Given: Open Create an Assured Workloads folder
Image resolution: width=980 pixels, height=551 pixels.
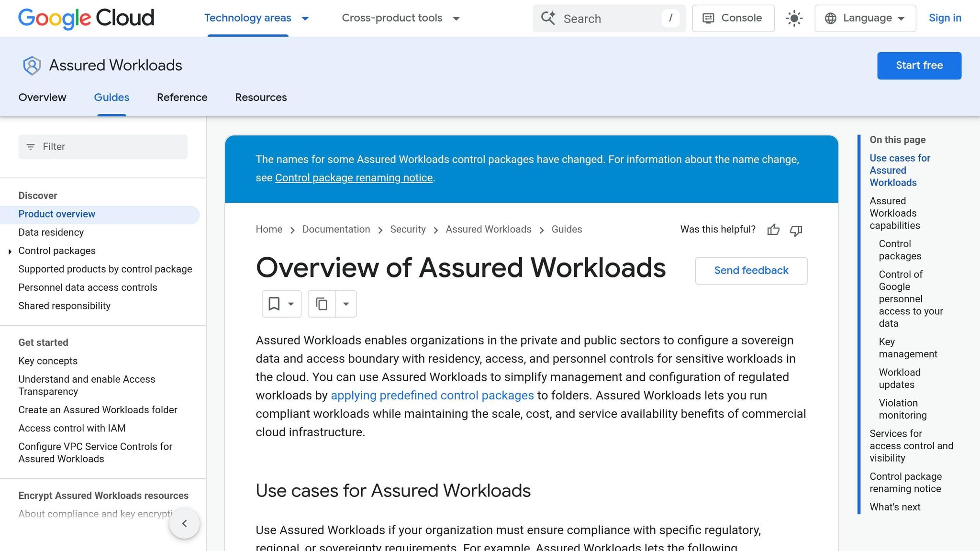Looking at the screenshot, I should [98, 410].
